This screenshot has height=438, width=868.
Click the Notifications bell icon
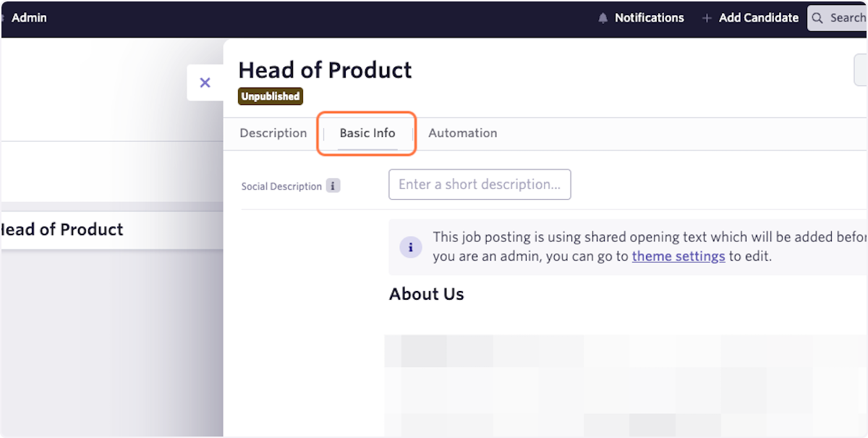tap(603, 18)
